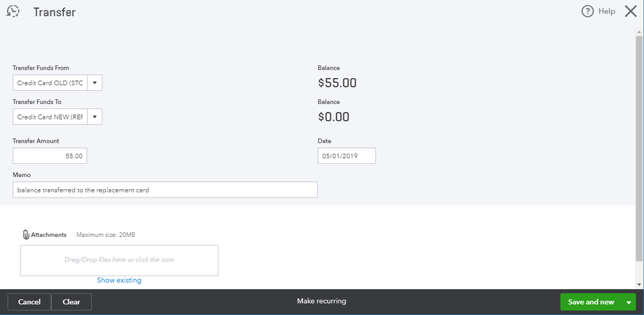Screen dimensions: 644x315
Task: Expand the Save and new options arrow
Action: point(629,302)
